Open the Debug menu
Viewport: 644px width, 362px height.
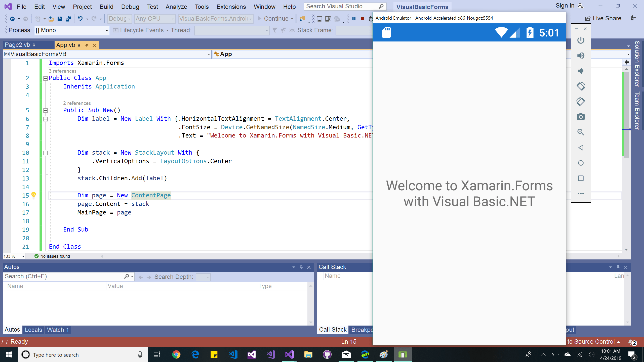point(130,7)
